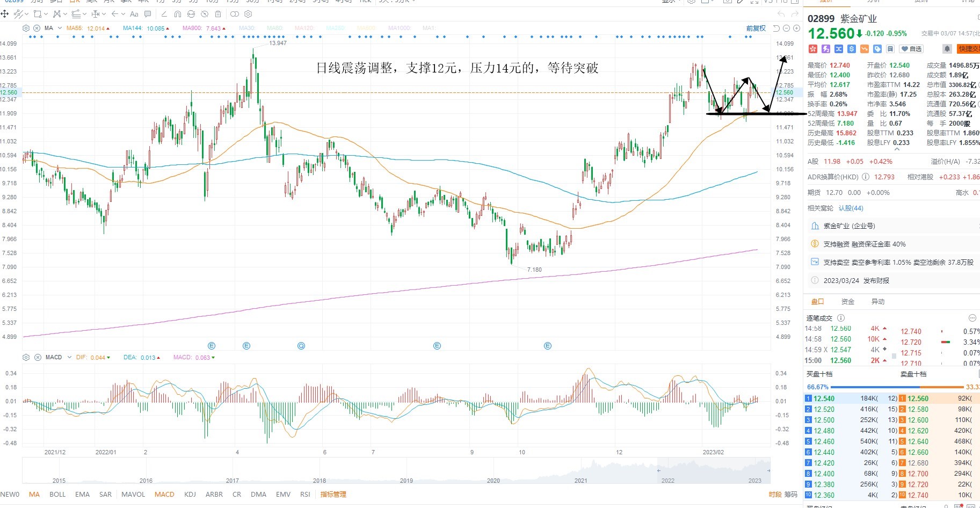Add stock to 自选 watchlist
This screenshot has height=508, width=980.
point(911,49)
